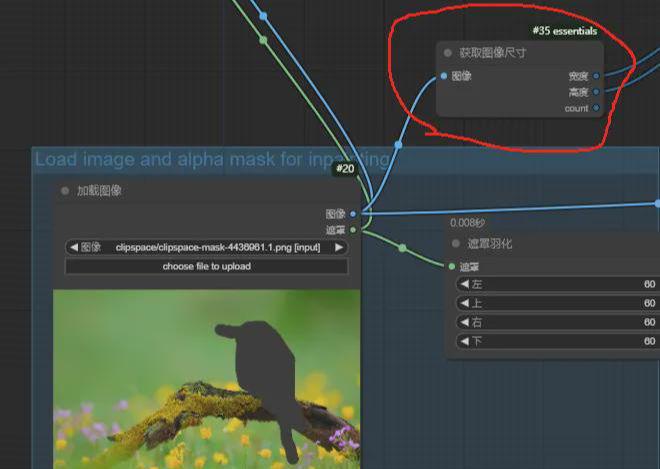Click the #20 node badge
This screenshot has width=660, height=469.
[x=345, y=168]
